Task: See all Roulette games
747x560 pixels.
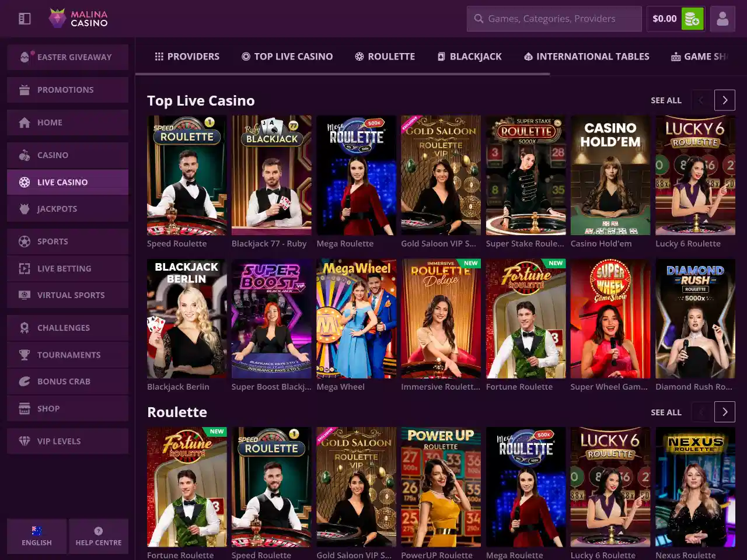Action: (666, 412)
